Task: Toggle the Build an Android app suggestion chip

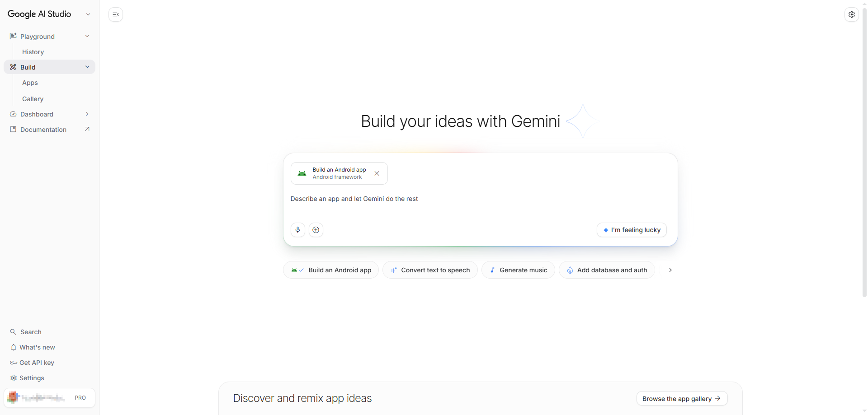Action: tap(331, 270)
